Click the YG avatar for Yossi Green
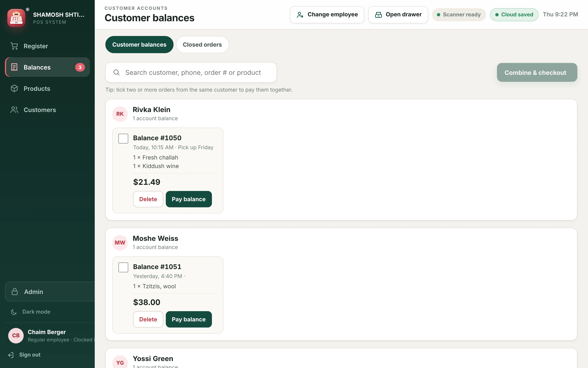588x368 pixels. [120, 362]
